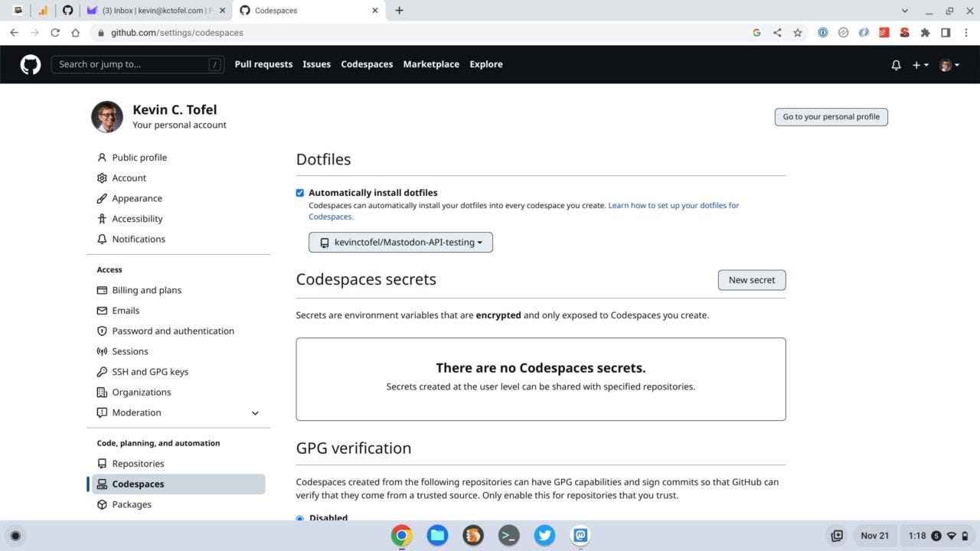Click the Notifications bell icon in sidebar
Image resolution: width=980 pixels, height=551 pixels.
click(102, 240)
